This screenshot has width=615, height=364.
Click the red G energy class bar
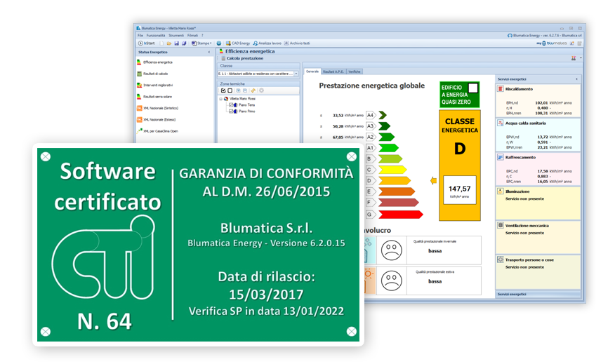(401, 215)
